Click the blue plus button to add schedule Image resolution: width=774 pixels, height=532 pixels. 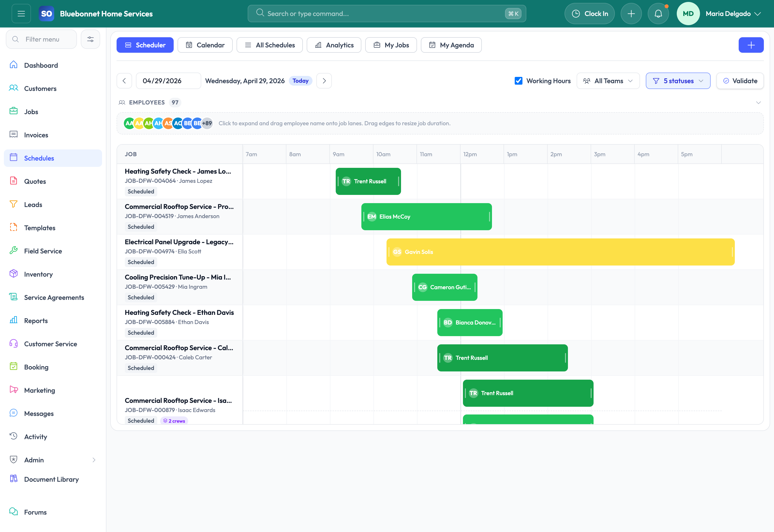pyautogui.click(x=751, y=45)
